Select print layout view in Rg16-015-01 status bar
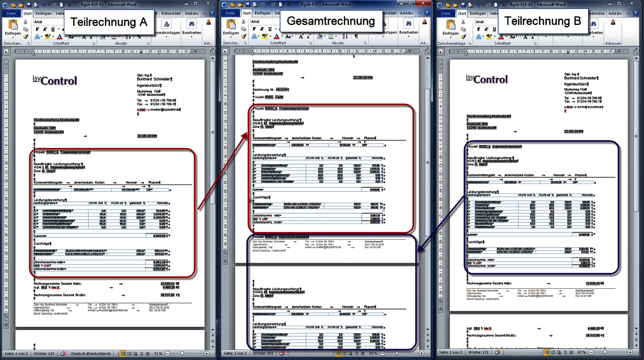The image size is (644, 360). [123, 353]
